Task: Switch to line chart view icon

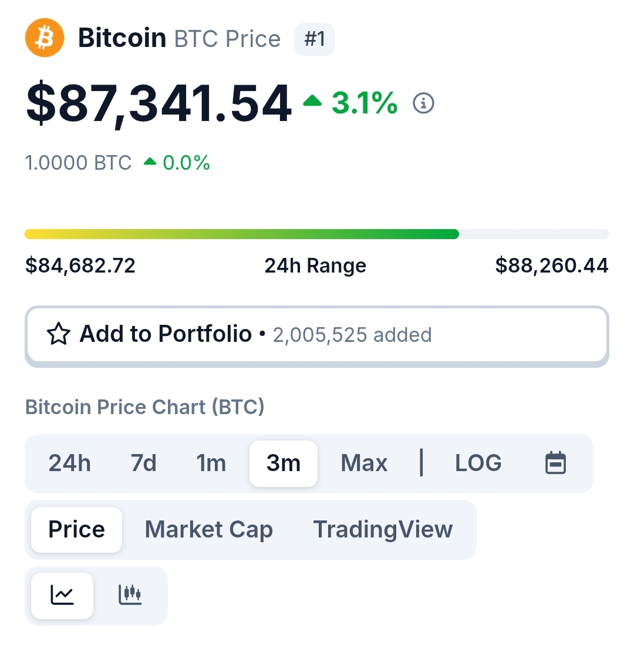Action: pyautogui.click(x=62, y=595)
